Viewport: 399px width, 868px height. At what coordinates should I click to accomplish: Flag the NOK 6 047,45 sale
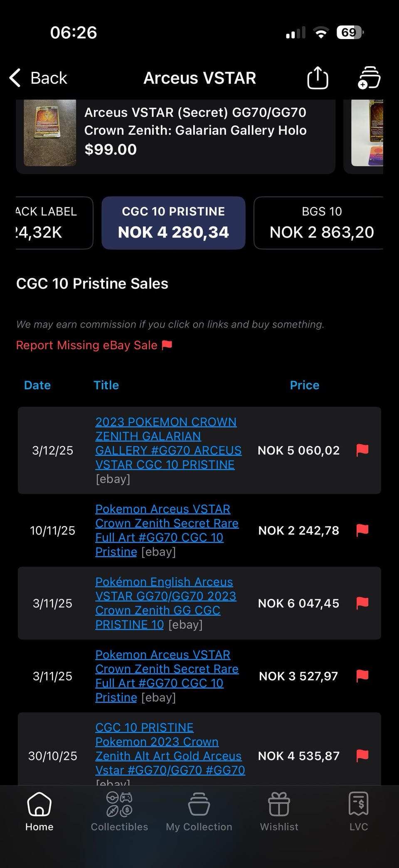point(362,603)
